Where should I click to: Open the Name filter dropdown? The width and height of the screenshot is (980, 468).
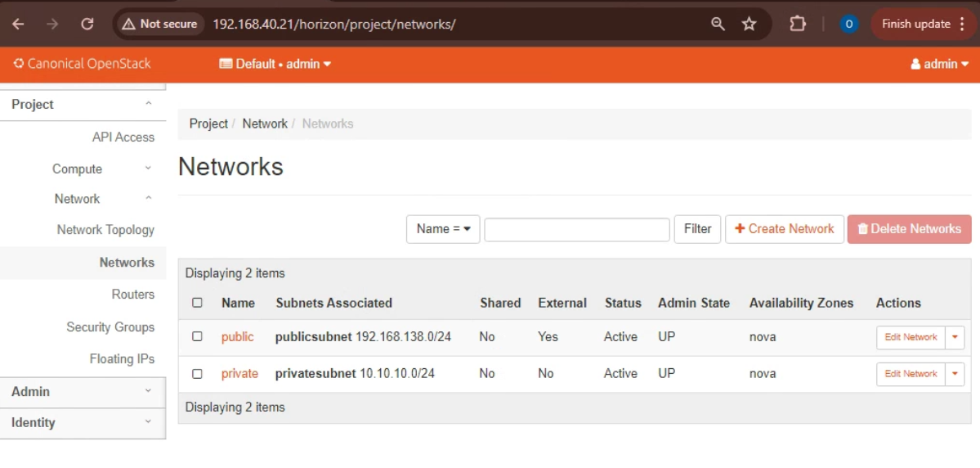(443, 229)
